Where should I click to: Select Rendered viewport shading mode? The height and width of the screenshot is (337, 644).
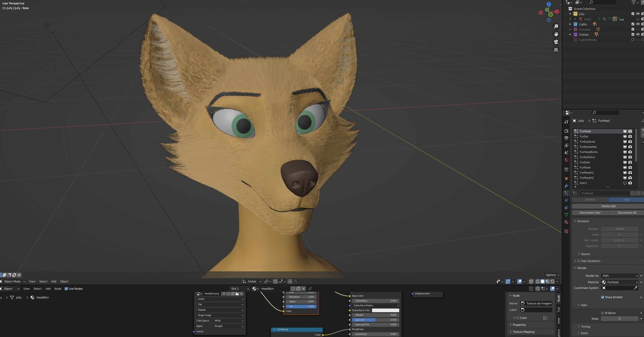coord(552,281)
